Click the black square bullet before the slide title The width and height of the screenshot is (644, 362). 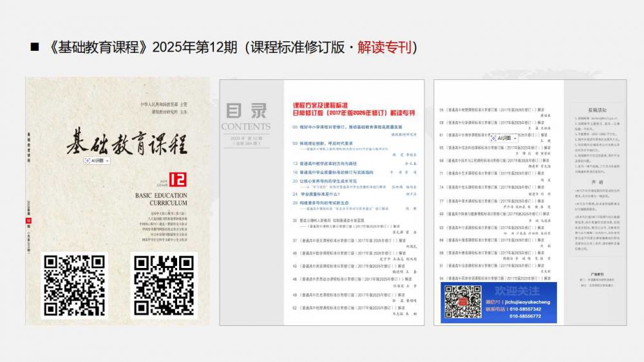click(x=35, y=47)
